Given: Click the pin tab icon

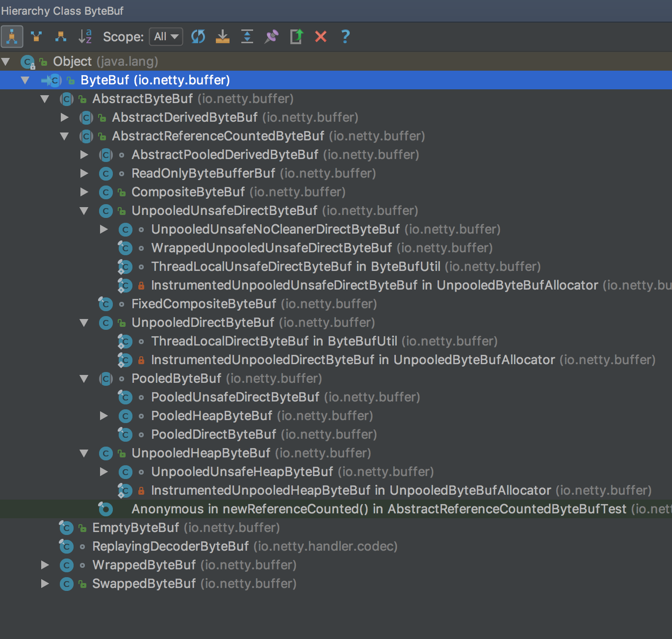Looking at the screenshot, I should click(272, 37).
